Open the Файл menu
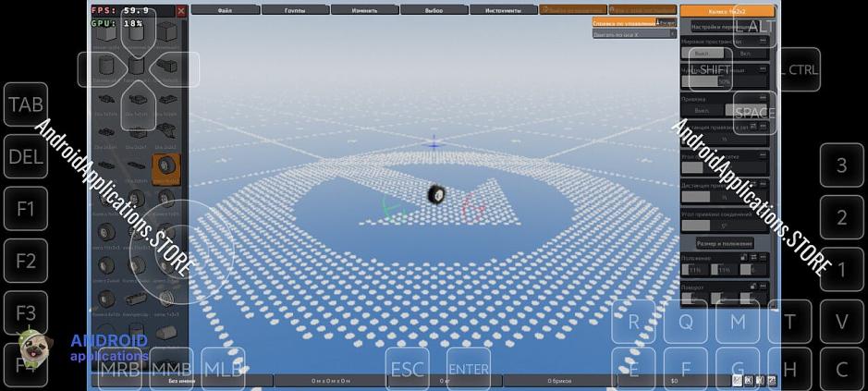Image resolution: width=868 pixels, height=391 pixels. [x=226, y=10]
